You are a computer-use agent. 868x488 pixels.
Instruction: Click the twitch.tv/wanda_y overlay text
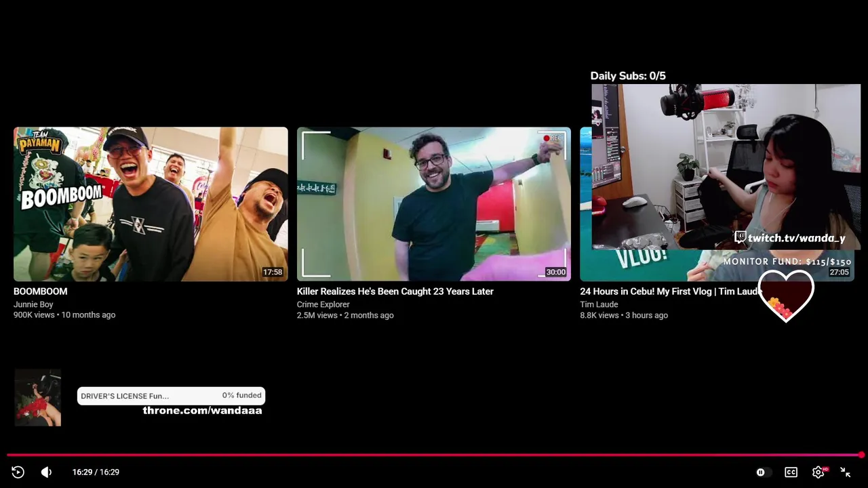point(790,238)
